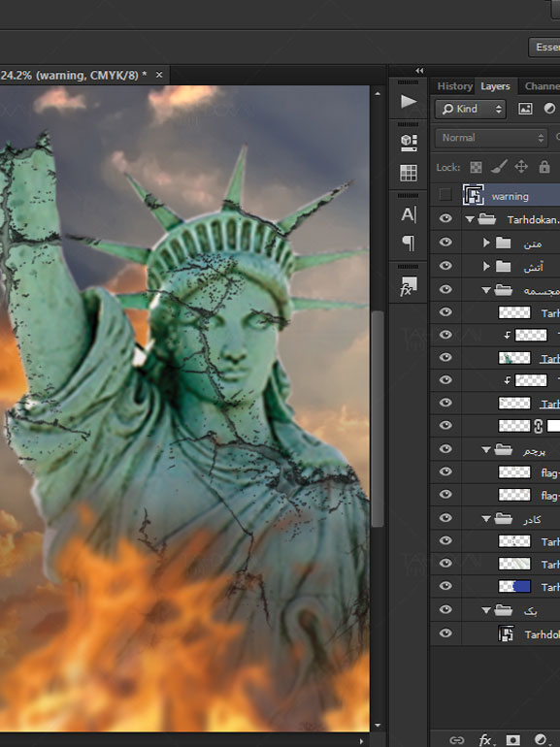The image size is (560, 747).
Task: Lock layer position with move icon
Action: [x=521, y=167]
